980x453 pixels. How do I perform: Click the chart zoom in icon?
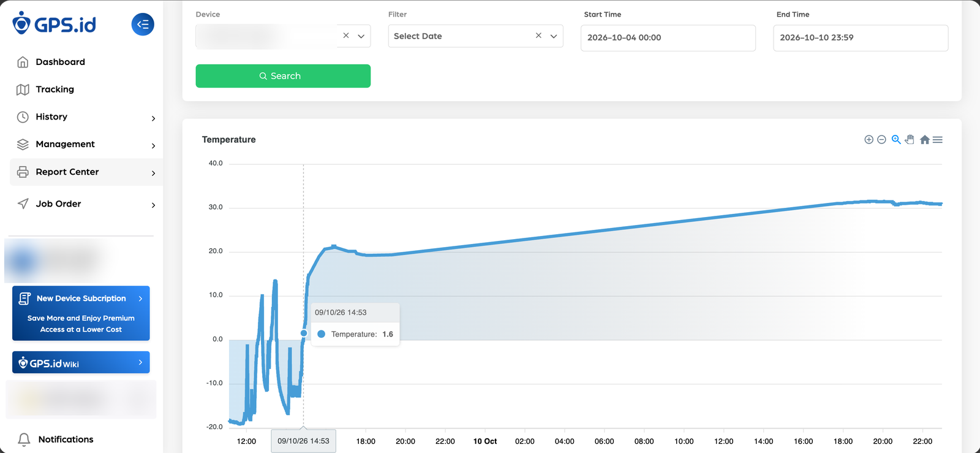(x=869, y=140)
